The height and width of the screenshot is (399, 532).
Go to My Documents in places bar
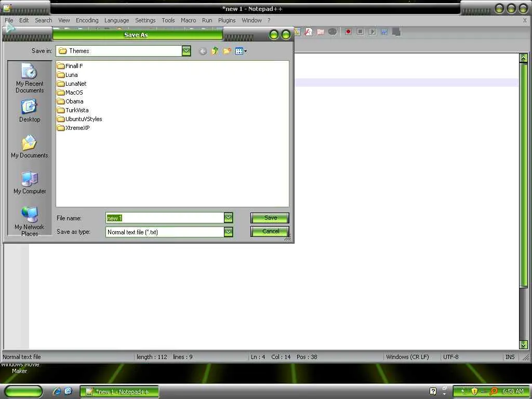tap(30, 147)
